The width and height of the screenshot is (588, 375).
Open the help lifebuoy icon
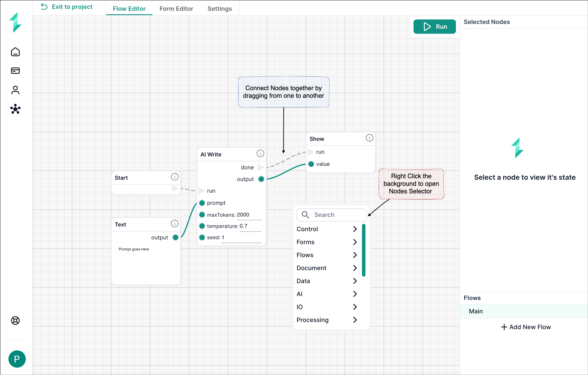15,320
